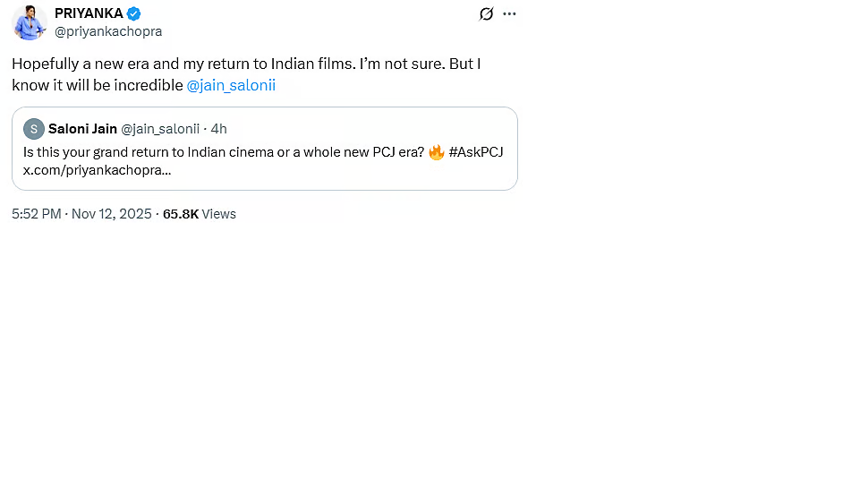The height and width of the screenshot is (488, 868).
Task: Click the Views label
Action: [x=219, y=214]
